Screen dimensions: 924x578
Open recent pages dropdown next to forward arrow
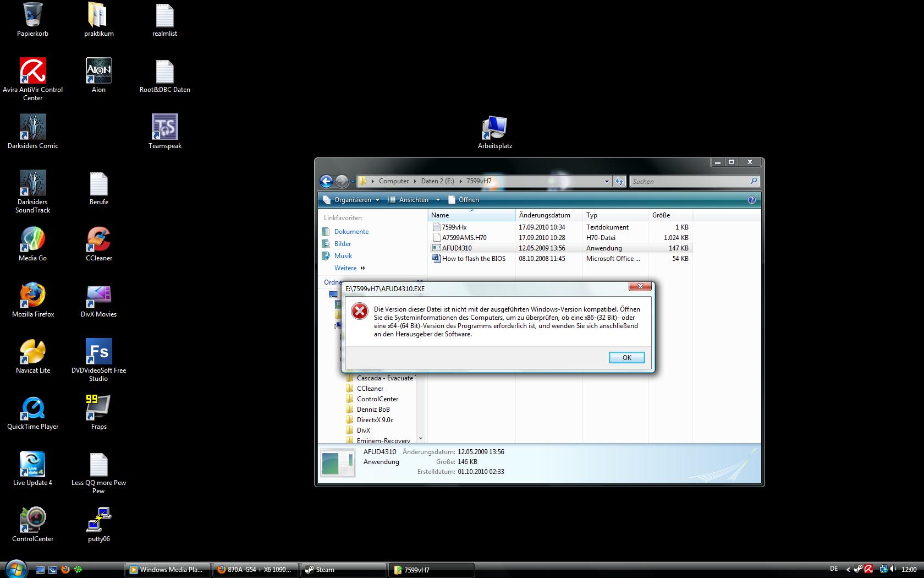click(x=353, y=182)
